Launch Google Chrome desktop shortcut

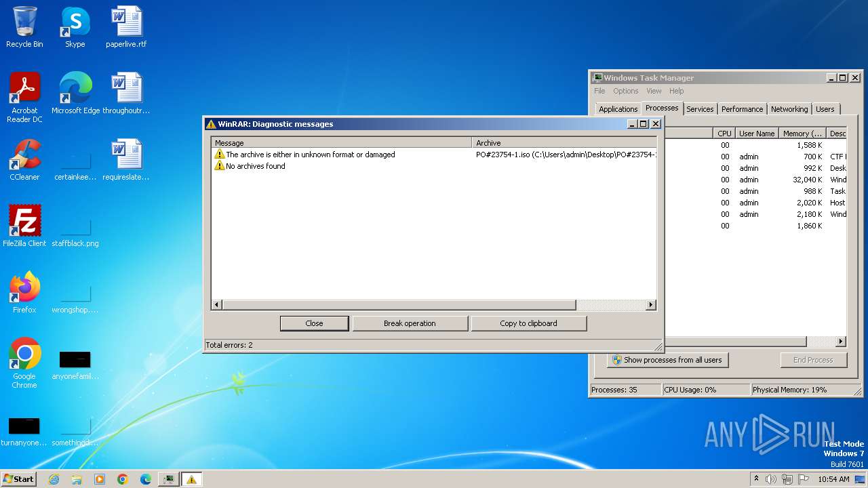click(24, 363)
